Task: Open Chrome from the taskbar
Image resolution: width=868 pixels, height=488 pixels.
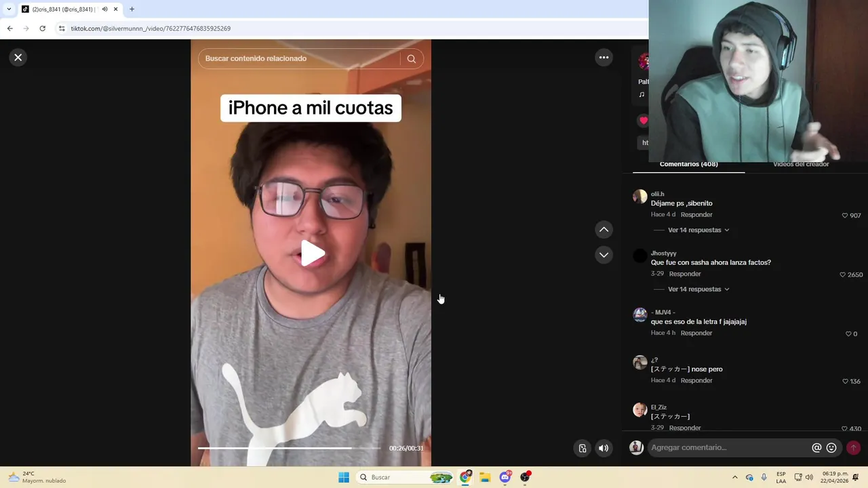Action: (x=465, y=477)
